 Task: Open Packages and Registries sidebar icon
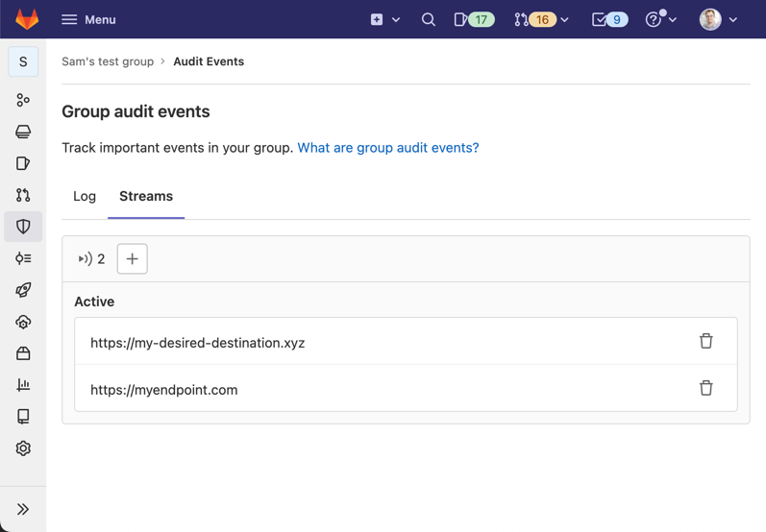click(23, 353)
